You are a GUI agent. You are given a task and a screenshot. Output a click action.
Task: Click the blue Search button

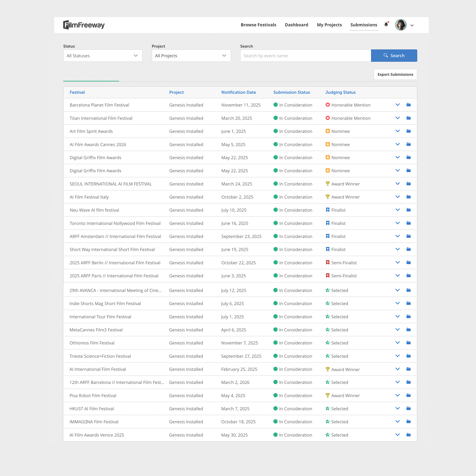pos(394,56)
